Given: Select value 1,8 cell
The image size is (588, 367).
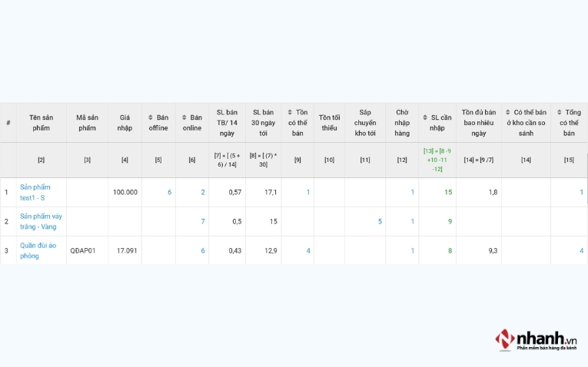Looking at the screenshot, I should pyautogui.click(x=493, y=193).
